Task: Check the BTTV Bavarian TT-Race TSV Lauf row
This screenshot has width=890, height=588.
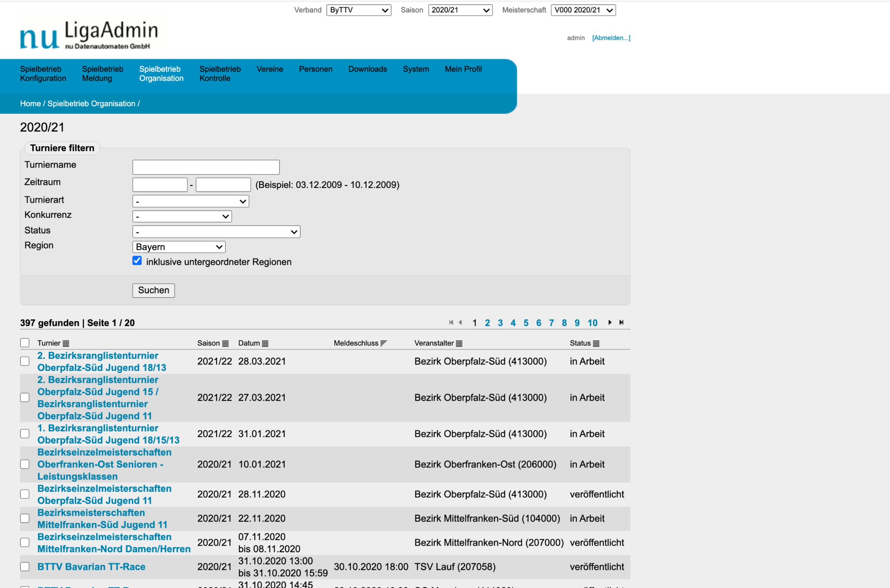Action: (x=25, y=567)
